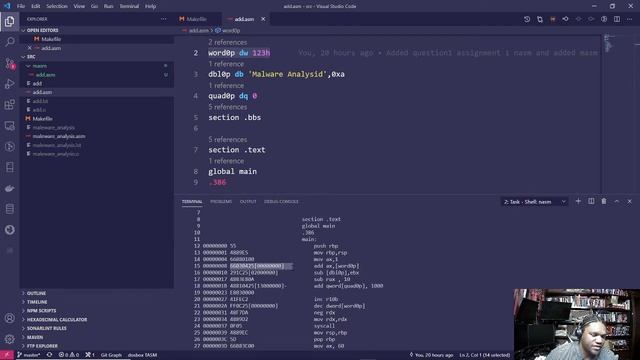This screenshot has height=360, width=640.
Task: Open Explorer views and more actions ellipsis
Action: coord(164,19)
